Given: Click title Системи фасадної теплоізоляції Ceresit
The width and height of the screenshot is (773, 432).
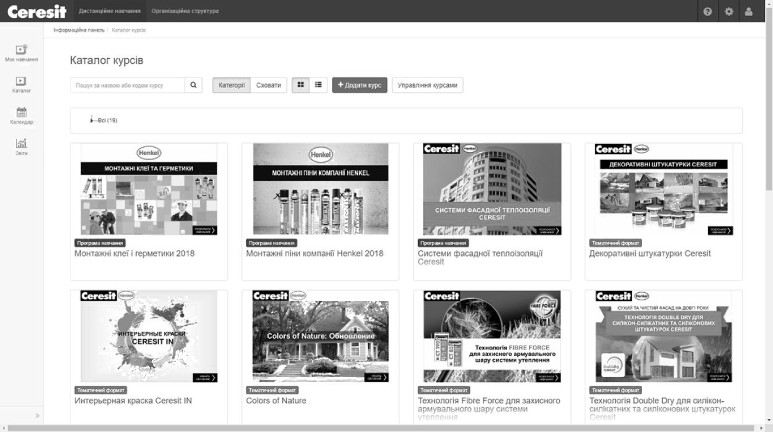Looking at the screenshot, I should click(480, 257).
